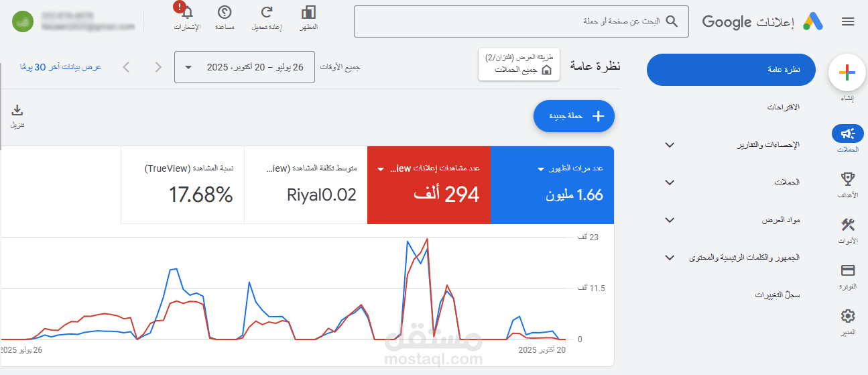Open the date range dropdown

coord(244,67)
